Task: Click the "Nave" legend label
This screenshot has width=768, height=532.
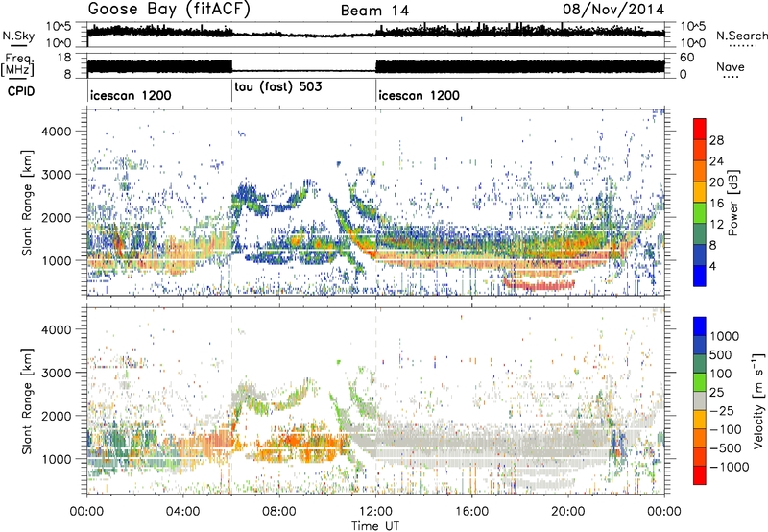Action: point(731,67)
